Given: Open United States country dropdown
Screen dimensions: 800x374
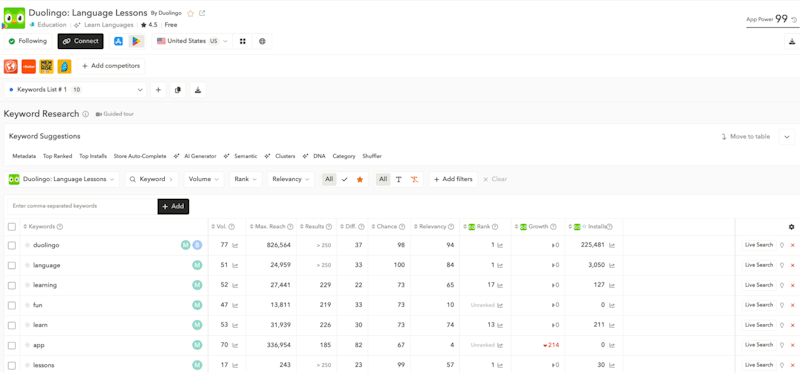Looking at the screenshot, I should [x=192, y=41].
